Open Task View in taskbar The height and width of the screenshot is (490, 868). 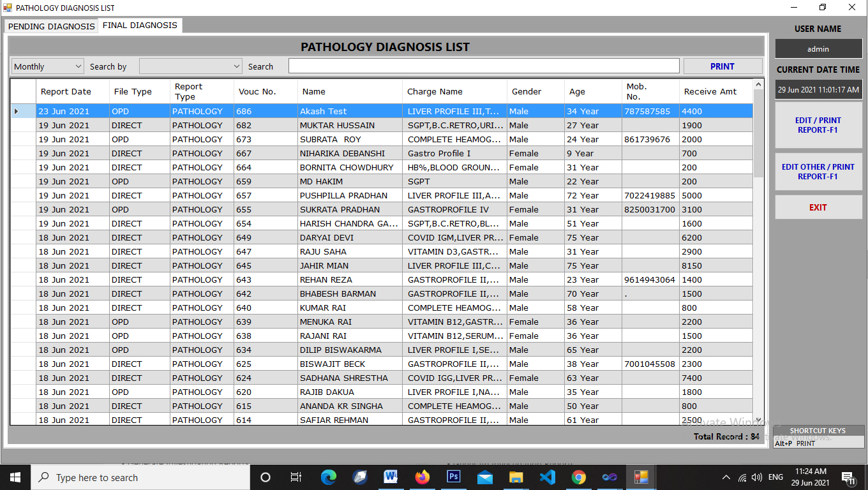296,477
